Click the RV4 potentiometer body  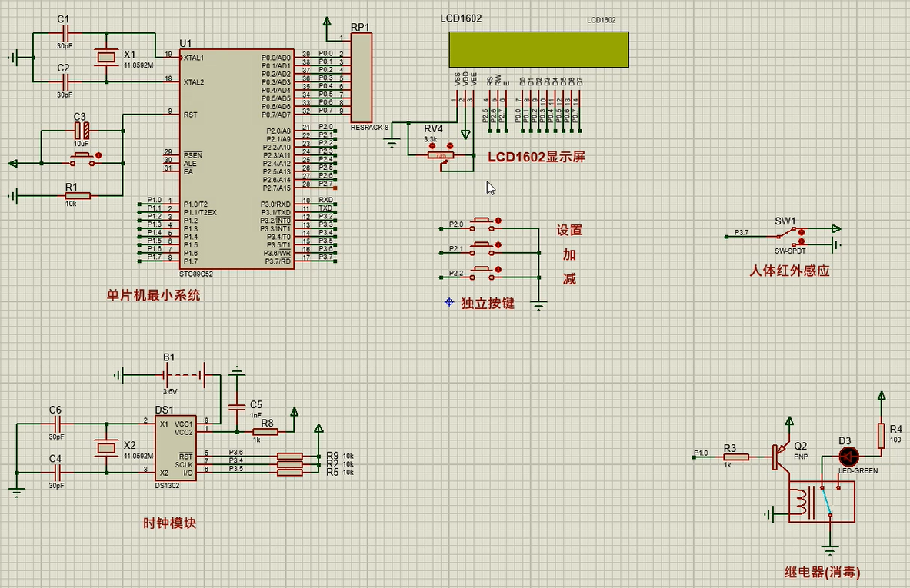(441, 155)
